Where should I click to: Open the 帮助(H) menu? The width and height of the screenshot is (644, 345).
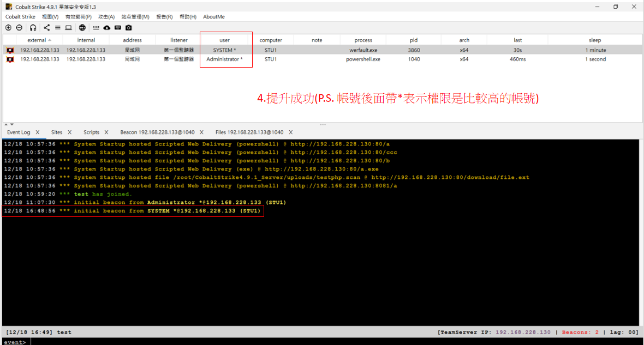188,17
